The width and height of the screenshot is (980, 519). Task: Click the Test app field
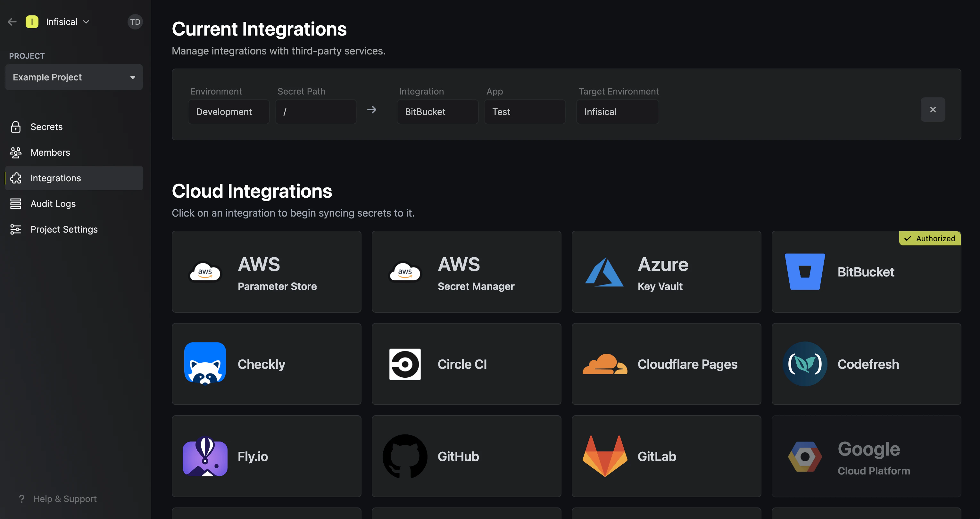(525, 112)
